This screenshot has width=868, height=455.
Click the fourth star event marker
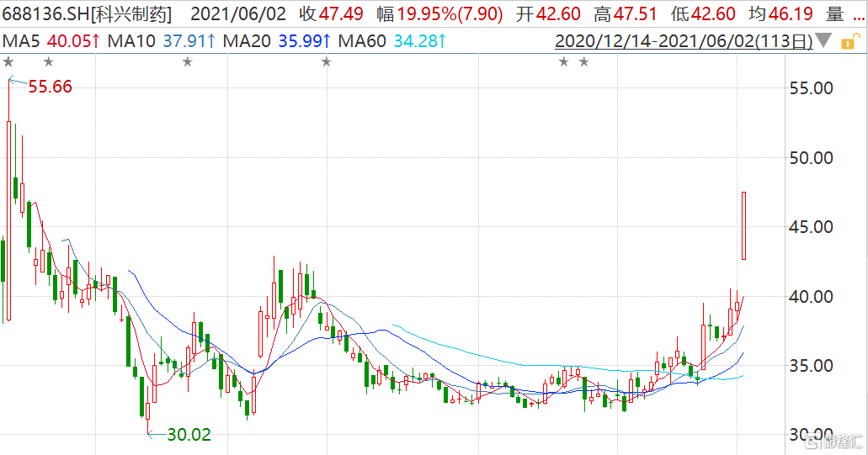coord(327,62)
